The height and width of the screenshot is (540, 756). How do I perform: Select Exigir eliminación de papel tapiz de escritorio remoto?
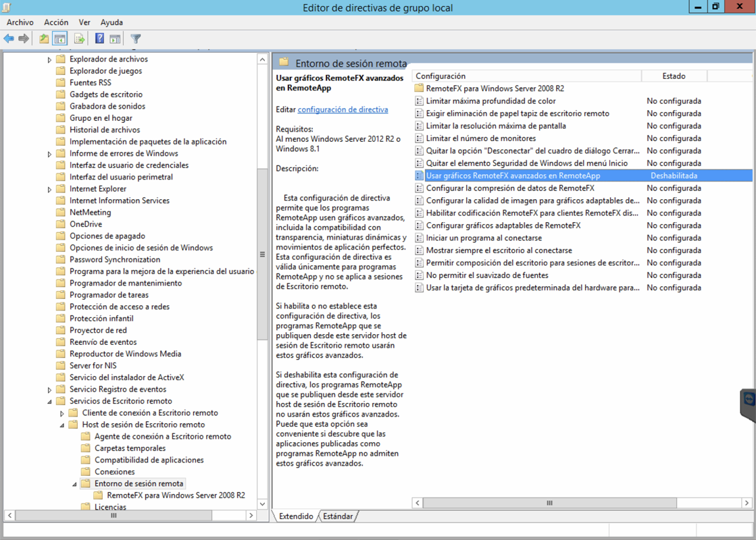(518, 113)
